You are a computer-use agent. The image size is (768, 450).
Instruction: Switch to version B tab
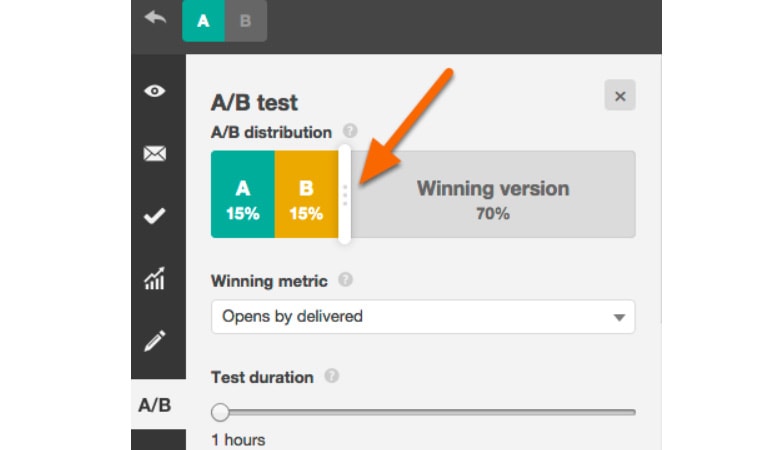245,21
